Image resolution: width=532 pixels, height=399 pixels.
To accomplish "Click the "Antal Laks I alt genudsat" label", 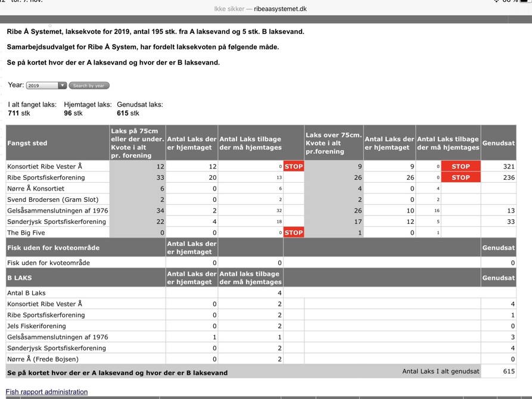I will (x=440, y=372).
